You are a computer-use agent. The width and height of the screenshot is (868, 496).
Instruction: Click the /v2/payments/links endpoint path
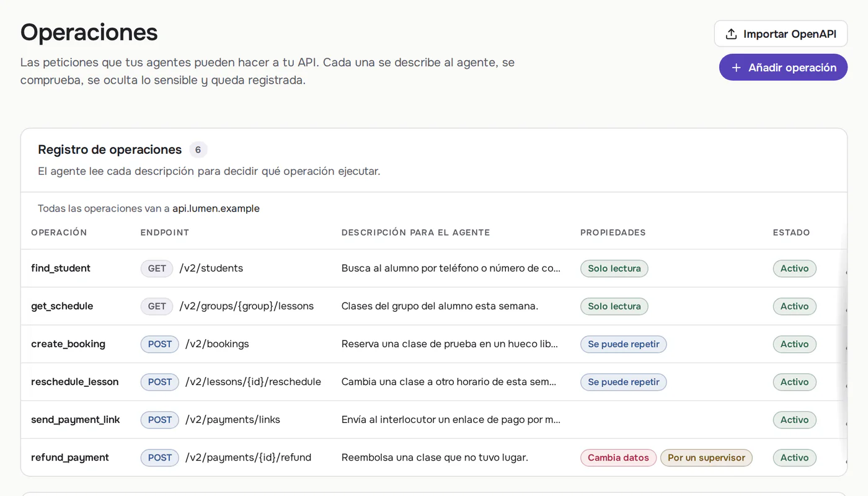[x=232, y=420]
